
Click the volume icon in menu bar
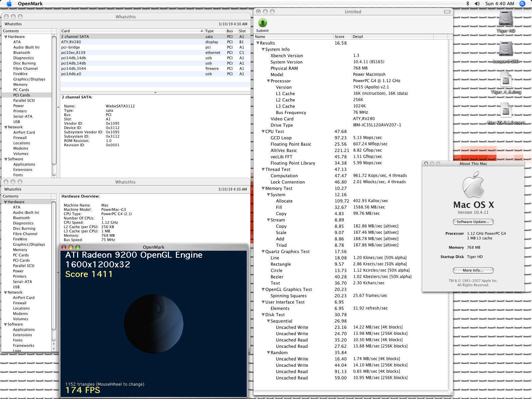[x=477, y=4]
